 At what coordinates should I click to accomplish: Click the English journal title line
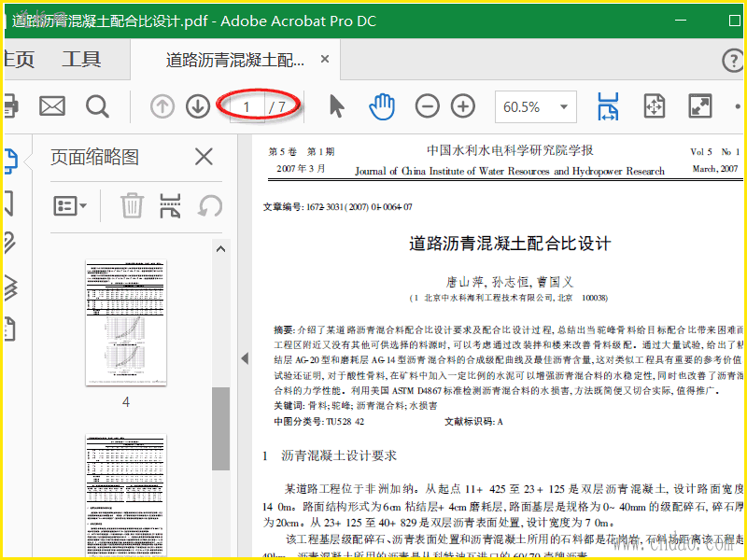510,171
